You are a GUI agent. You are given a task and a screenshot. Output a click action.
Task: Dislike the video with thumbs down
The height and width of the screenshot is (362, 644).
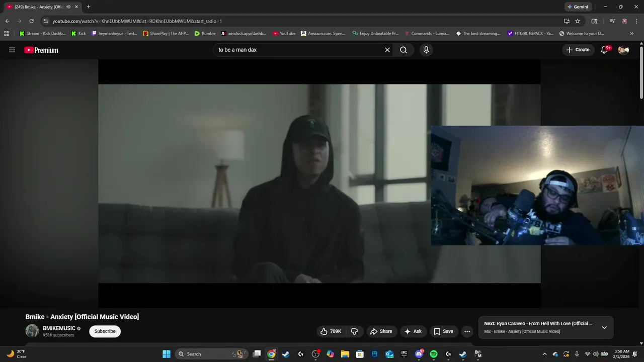(354, 331)
